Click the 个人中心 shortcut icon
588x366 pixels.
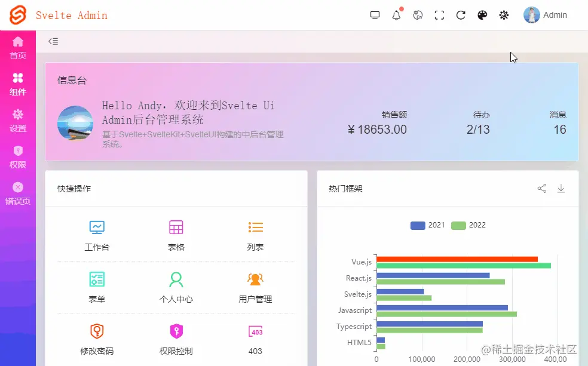coord(176,279)
